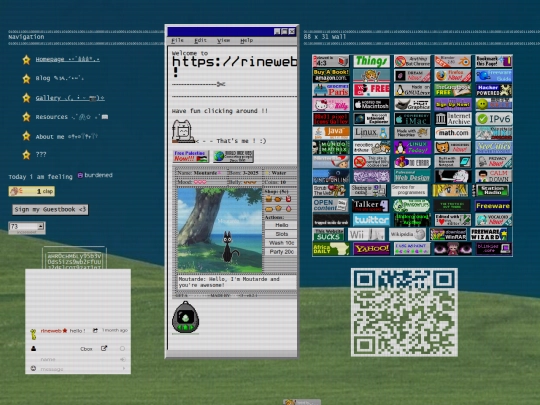The height and width of the screenshot is (405, 540).
Task: Click the Professional Web Design badge
Action: [x=412, y=176]
